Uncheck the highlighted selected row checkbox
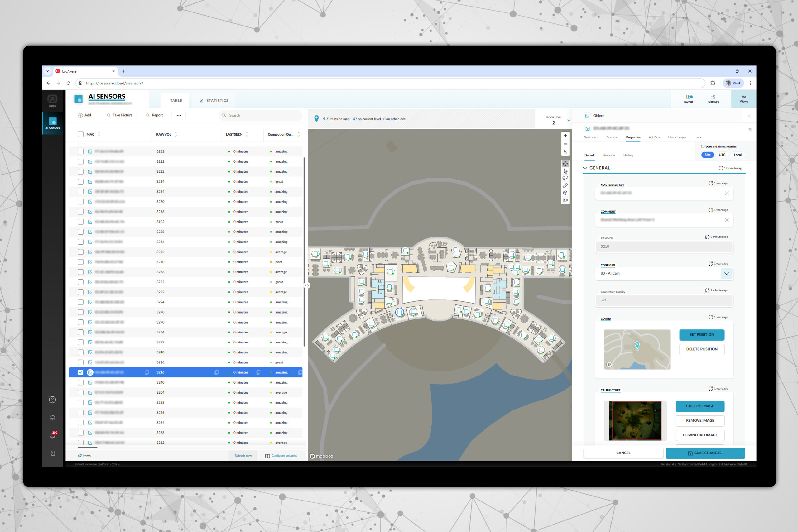Screen dimensions: 798x532 coord(80,372)
